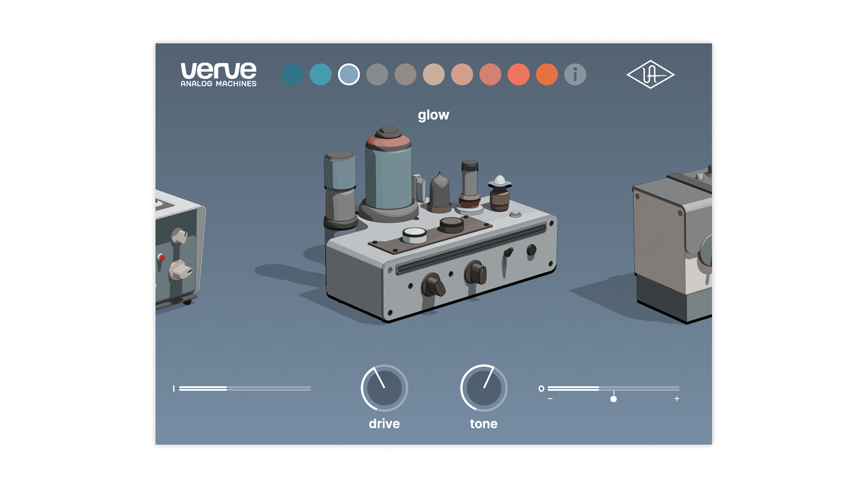Select the teal machine dot
The width and height of the screenshot is (868, 488).
coord(321,75)
